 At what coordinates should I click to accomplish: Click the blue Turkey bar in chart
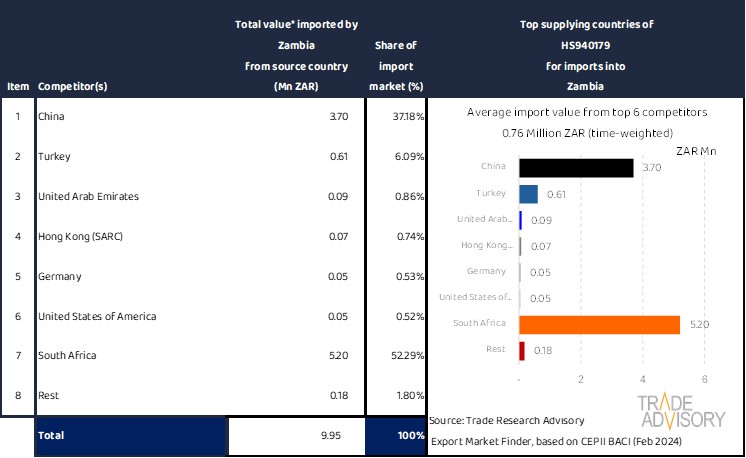(528, 194)
